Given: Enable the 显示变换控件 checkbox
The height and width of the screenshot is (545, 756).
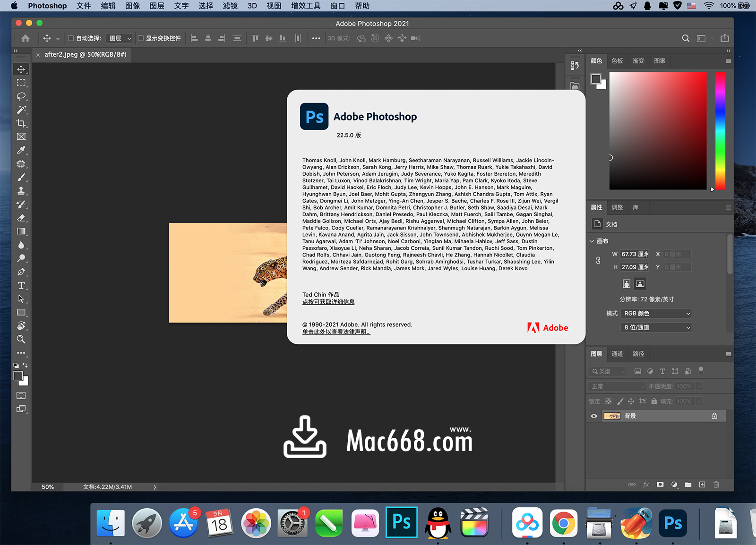Looking at the screenshot, I should (x=141, y=38).
